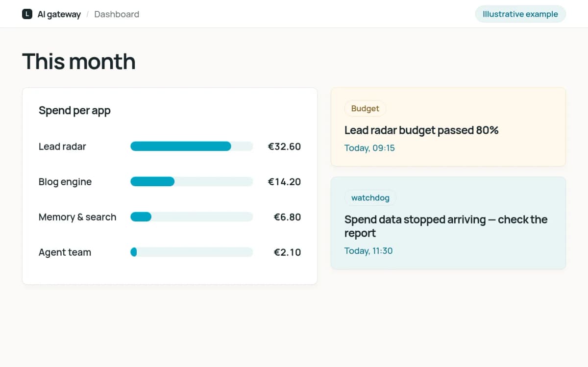The width and height of the screenshot is (588, 367).
Task: Click the Today, 11:30 timestamp
Action: [x=368, y=251]
